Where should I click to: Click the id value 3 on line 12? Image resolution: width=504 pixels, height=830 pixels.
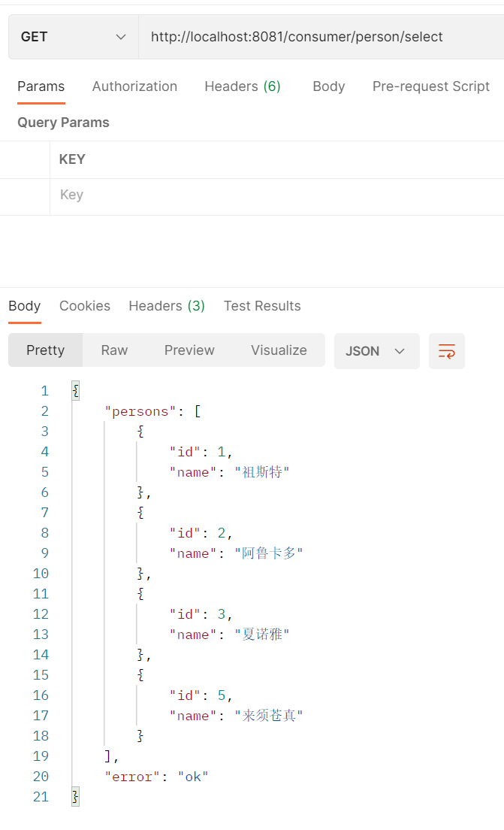tap(222, 614)
